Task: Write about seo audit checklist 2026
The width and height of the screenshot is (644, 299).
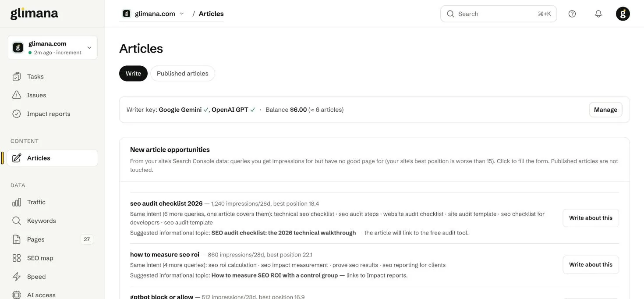Action: click(x=591, y=218)
